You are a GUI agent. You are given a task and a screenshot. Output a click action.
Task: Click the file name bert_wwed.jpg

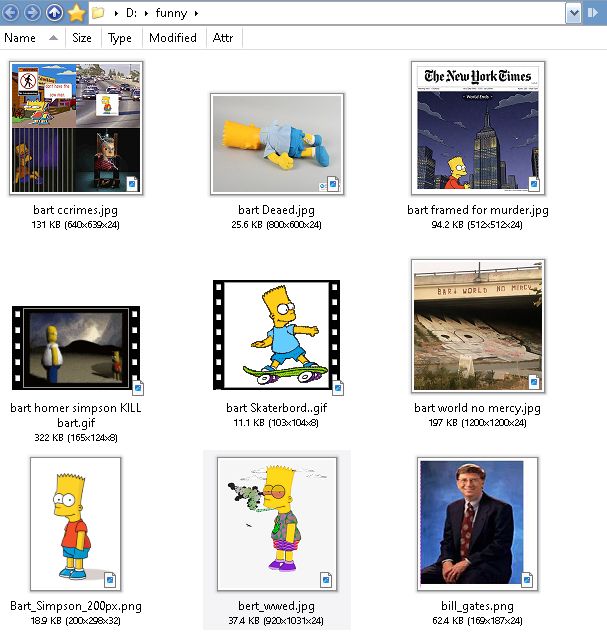277,606
